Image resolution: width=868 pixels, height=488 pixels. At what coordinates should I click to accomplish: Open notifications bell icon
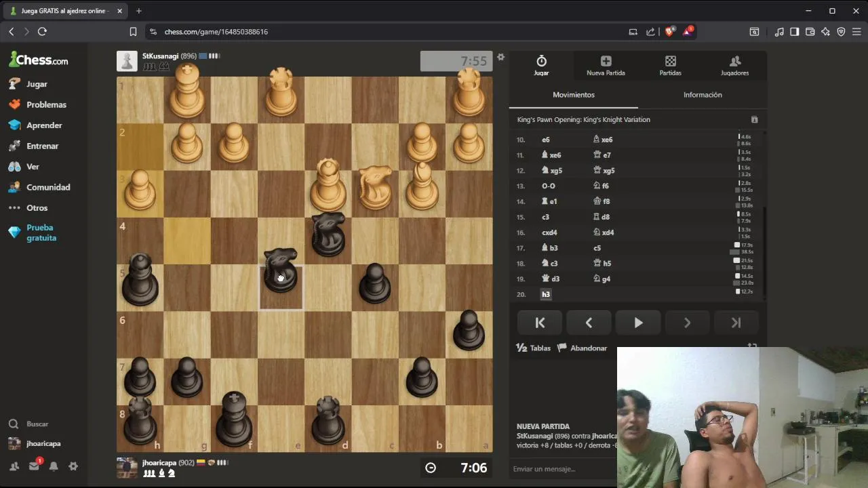pos(54,466)
